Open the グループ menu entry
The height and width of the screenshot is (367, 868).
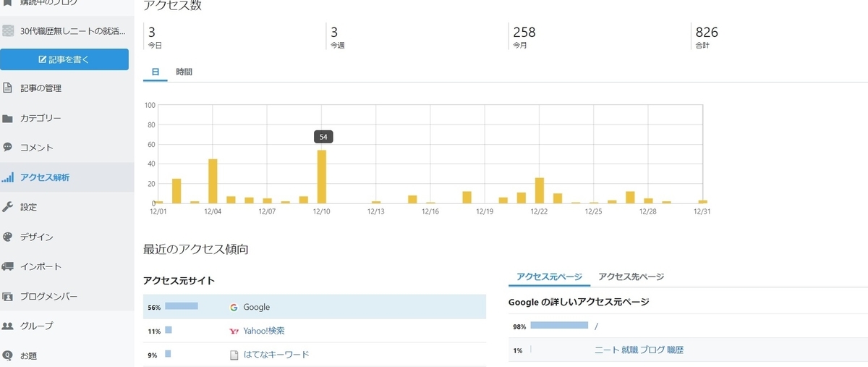(37, 326)
